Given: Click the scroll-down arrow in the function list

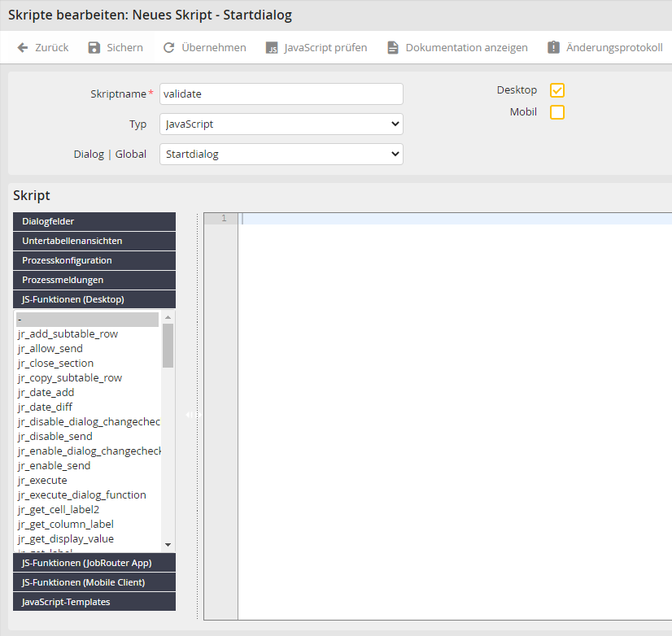Looking at the screenshot, I should pos(168,544).
